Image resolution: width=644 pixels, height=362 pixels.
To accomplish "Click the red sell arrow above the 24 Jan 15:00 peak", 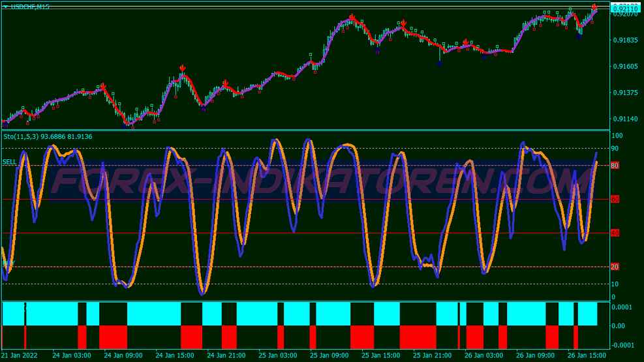I will click(182, 68).
